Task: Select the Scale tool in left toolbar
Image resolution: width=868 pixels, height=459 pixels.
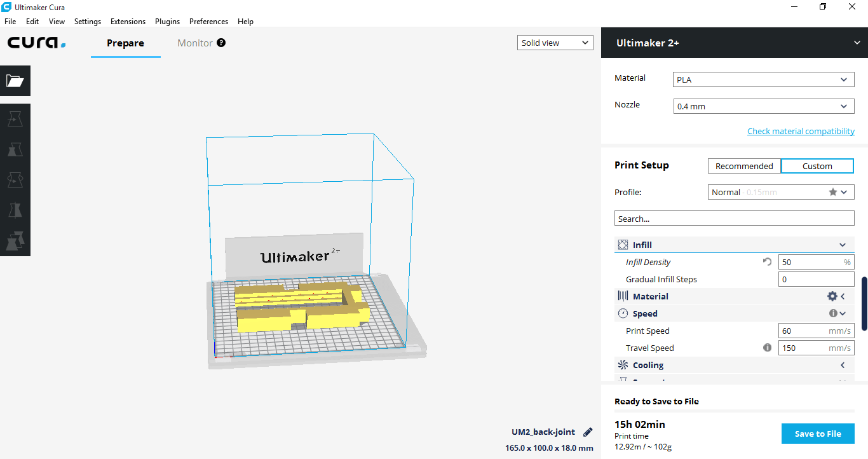Action: (x=15, y=149)
